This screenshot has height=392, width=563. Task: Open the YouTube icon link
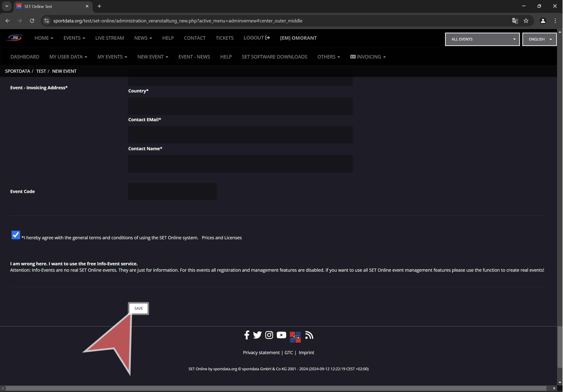click(x=281, y=335)
